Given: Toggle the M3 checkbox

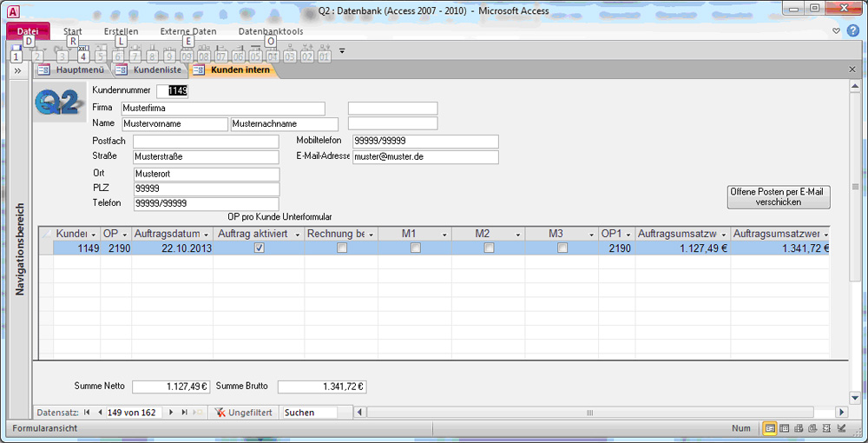Looking at the screenshot, I should [562, 248].
